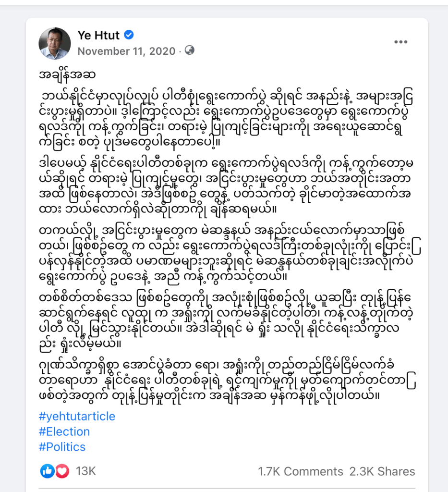448x492 pixels.
Task: Click the globe public-audience icon
Action: (190, 50)
